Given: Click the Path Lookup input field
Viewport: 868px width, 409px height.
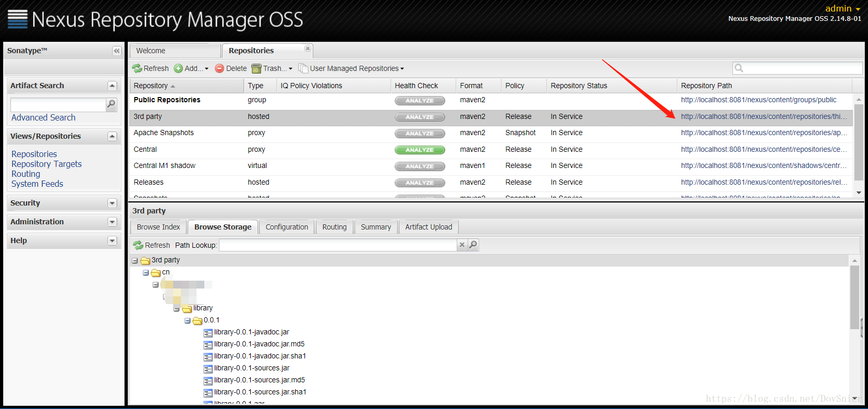Looking at the screenshot, I should [338, 245].
